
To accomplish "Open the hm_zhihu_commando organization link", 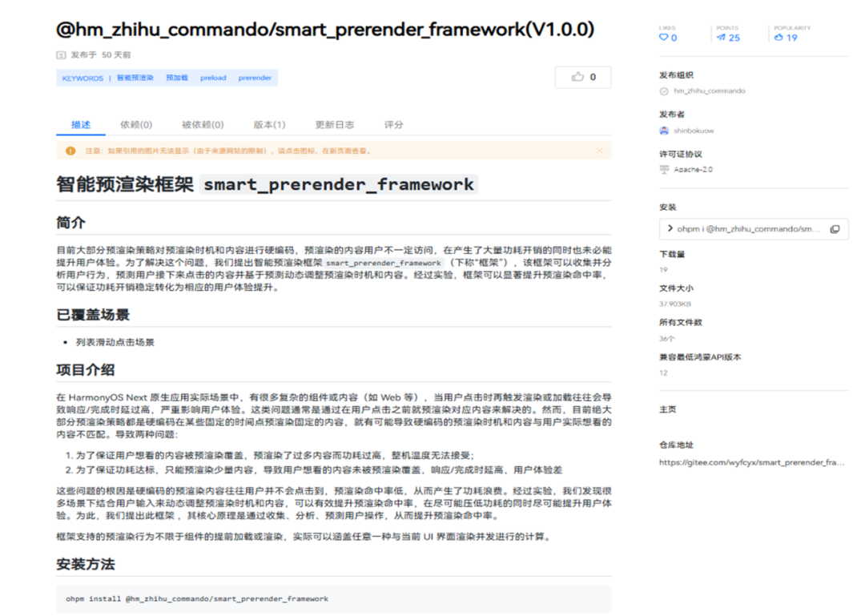I will [x=709, y=91].
